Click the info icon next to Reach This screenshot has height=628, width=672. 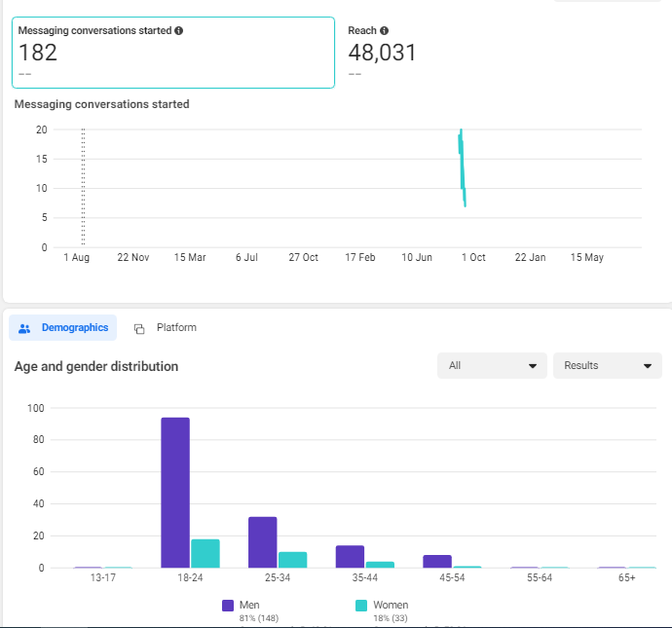(385, 31)
